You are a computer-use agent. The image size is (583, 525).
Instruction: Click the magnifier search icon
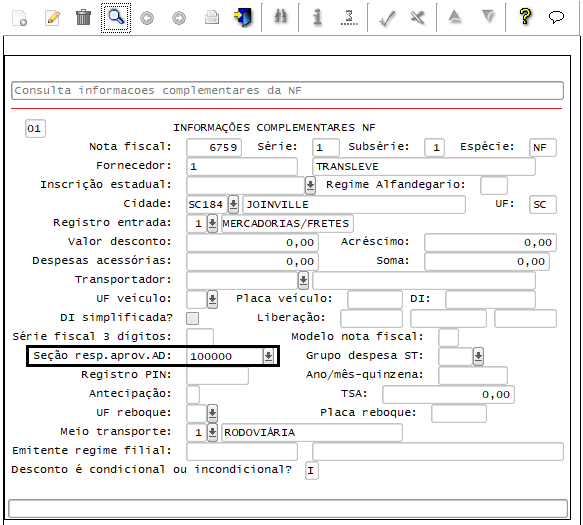point(116,17)
